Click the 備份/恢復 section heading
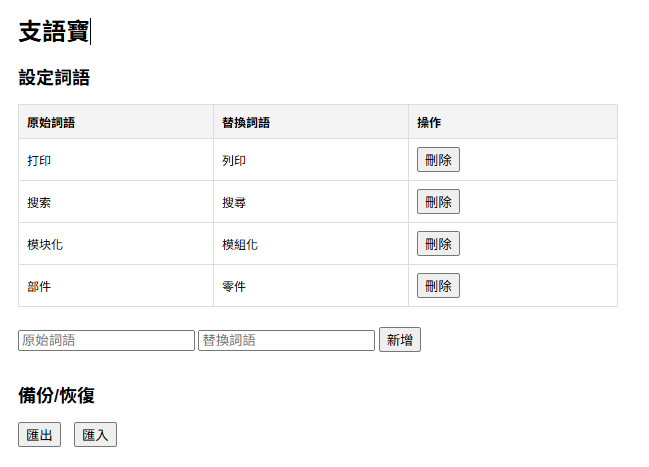 [57, 395]
